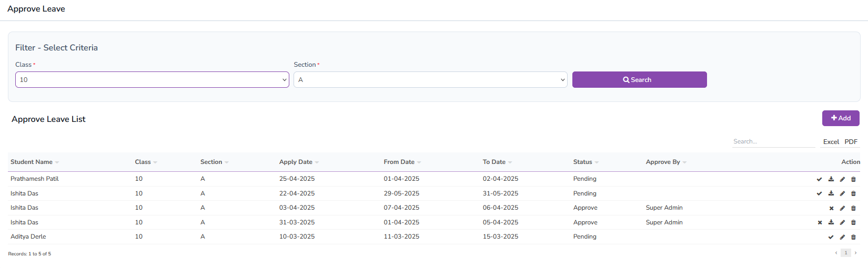Delete leave applied on 22-04-2025
This screenshot has width=868, height=268.
(x=853, y=193)
